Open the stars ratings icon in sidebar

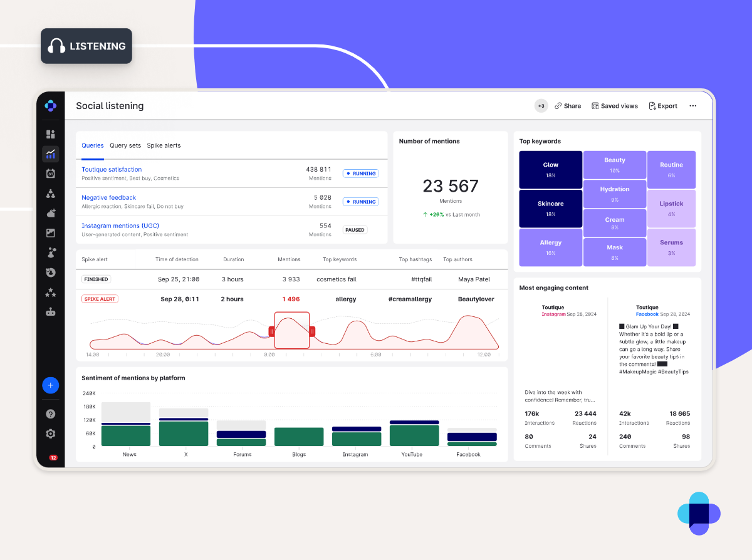pyautogui.click(x=51, y=293)
